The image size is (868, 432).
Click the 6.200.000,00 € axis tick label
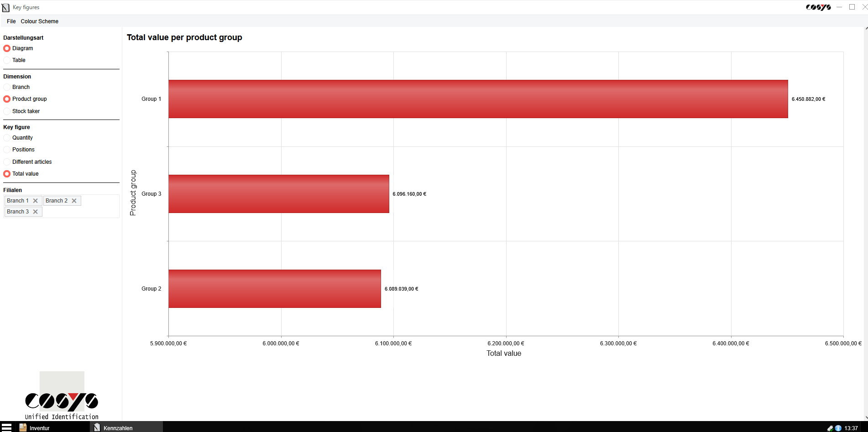tap(506, 344)
